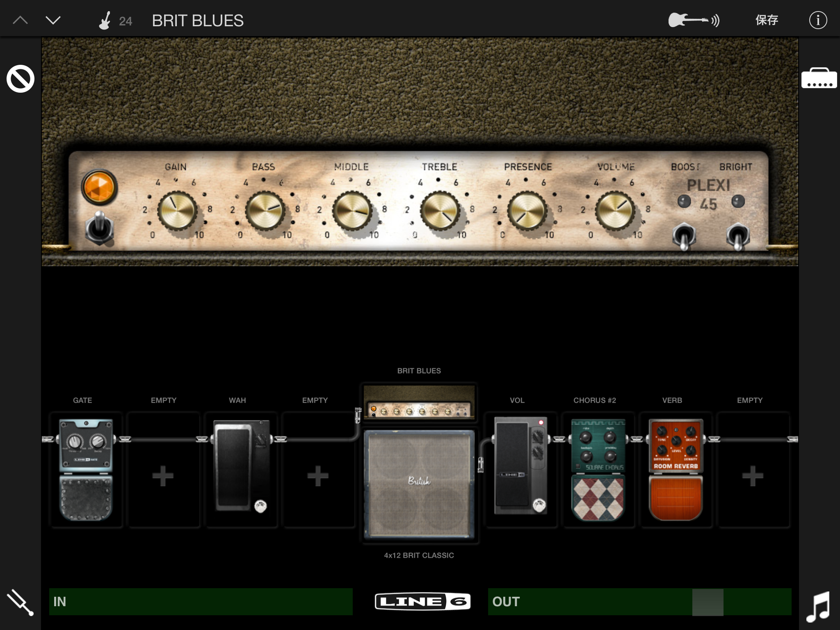Tap the GATE slot label
840x630 pixels.
[82, 400]
